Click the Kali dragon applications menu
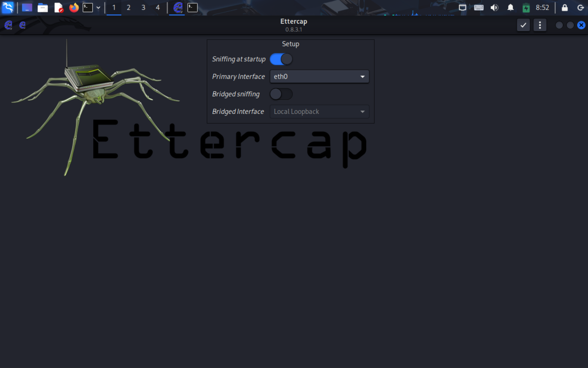Viewport: 588px width, 368px height. click(8, 8)
